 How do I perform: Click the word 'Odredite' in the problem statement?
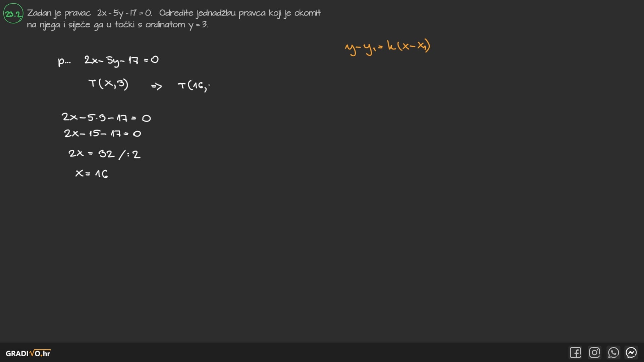point(176,13)
